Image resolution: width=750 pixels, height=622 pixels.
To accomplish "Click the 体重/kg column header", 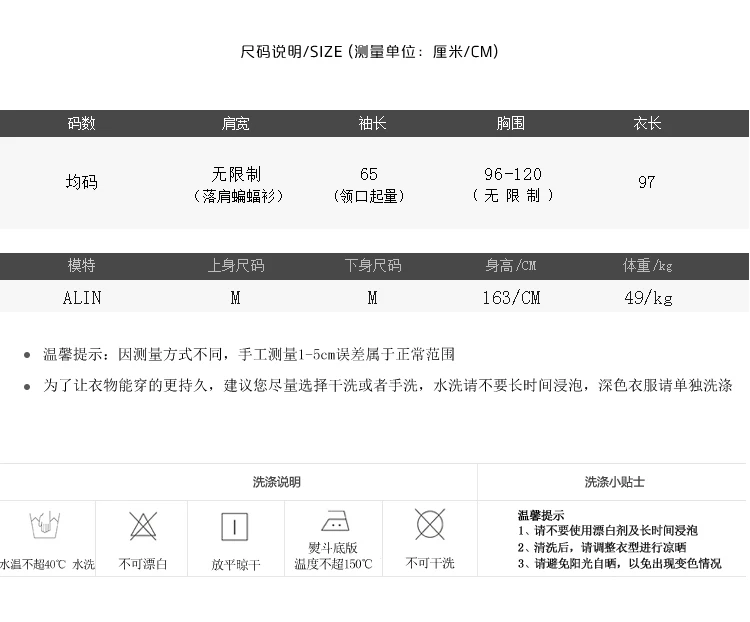I will pos(648,265).
